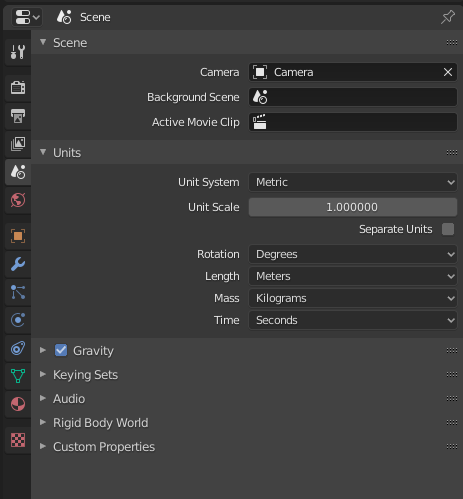This screenshot has height=499, width=463.
Task: Enable the Separate Units checkbox
Action: pyautogui.click(x=448, y=229)
